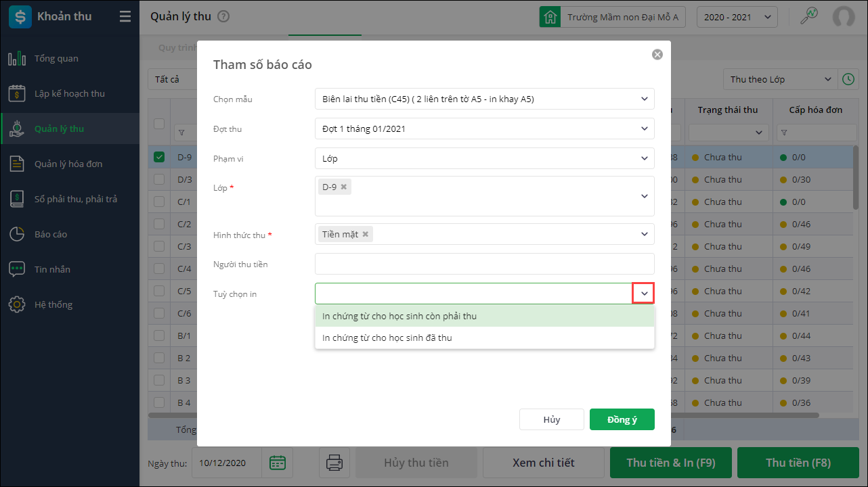Viewport: 868px width, 487px height.
Task: Check the C/4 row checkbox
Action: (x=159, y=269)
